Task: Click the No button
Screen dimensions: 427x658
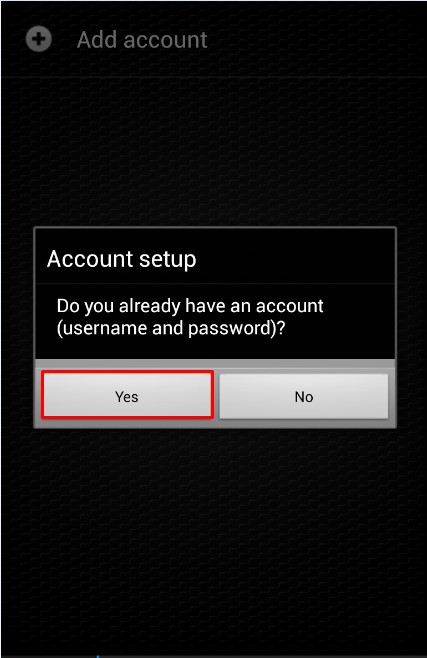Action: coord(304,396)
